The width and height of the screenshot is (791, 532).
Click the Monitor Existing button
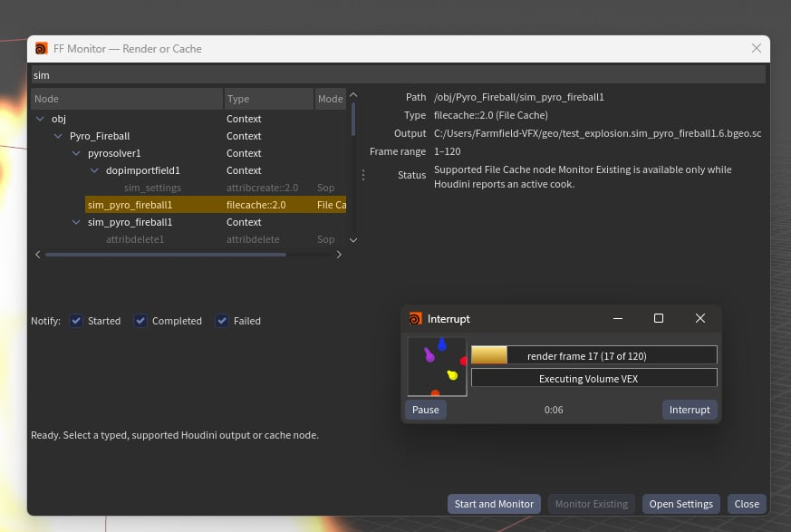pos(592,504)
